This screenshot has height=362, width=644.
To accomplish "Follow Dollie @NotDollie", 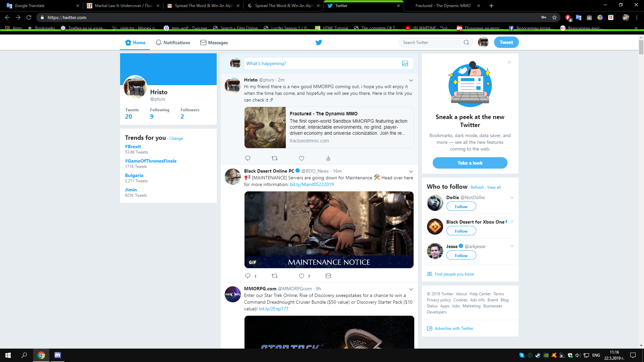I will point(461,206).
